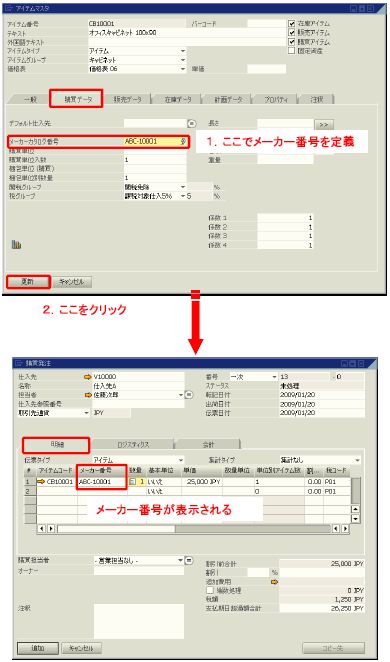Image resolution: width=390 pixels, height=662 pixels.
Task: Click the quantity cell icon in row 1
Action: click(133, 481)
